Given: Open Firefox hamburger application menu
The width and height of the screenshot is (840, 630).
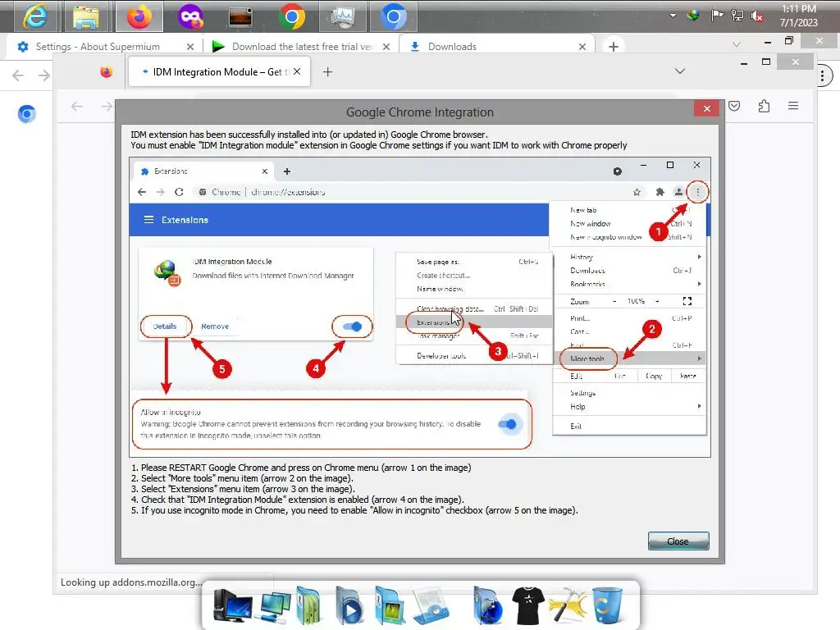Looking at the screenshot, I should tap(793, 106).
